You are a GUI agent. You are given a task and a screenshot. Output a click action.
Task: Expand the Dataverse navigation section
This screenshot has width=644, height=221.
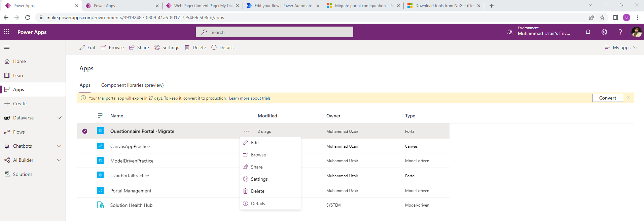click(x=59, y=118)
